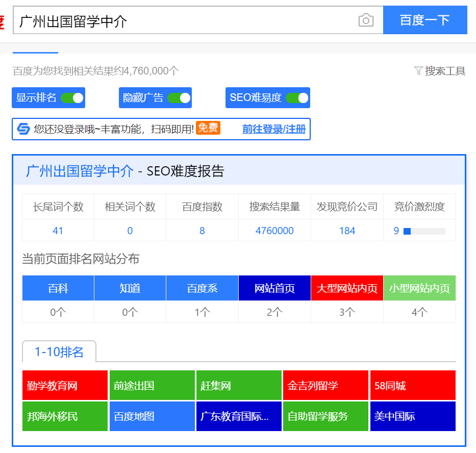476x453 pixels.
Task: Click the blue logo icon in login banner
Action: (23, 129)
